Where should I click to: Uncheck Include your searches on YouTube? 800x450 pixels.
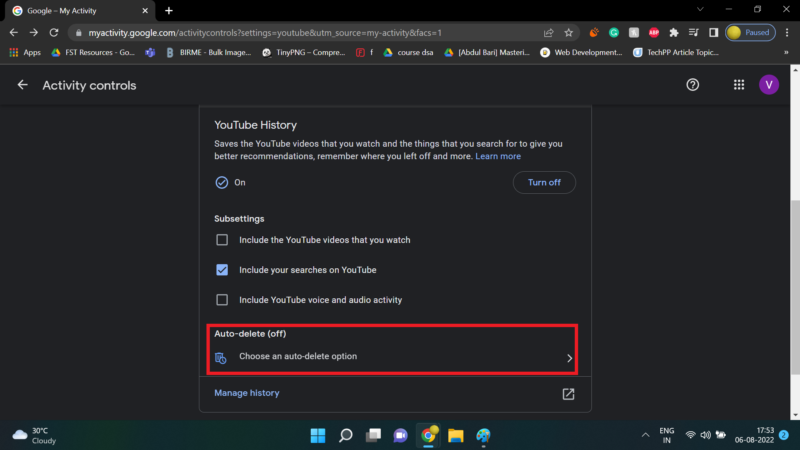[x=222, y=270]
